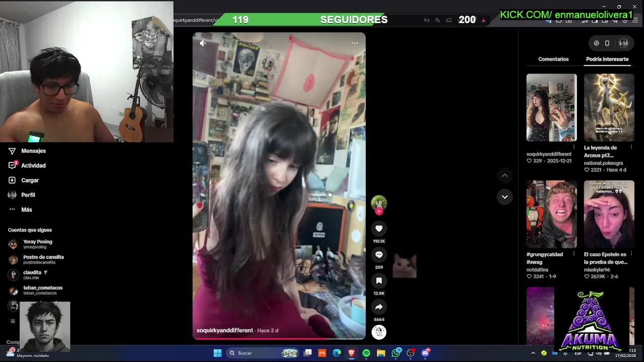Open Discord from the taskbar
This screenshot has width=644, height=362.
pos(425,353)
